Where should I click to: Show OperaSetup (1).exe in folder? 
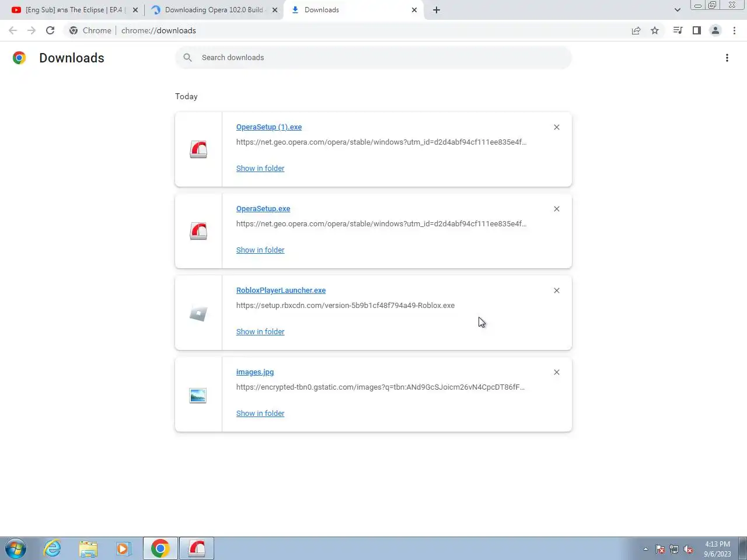[x=260, y=169]
